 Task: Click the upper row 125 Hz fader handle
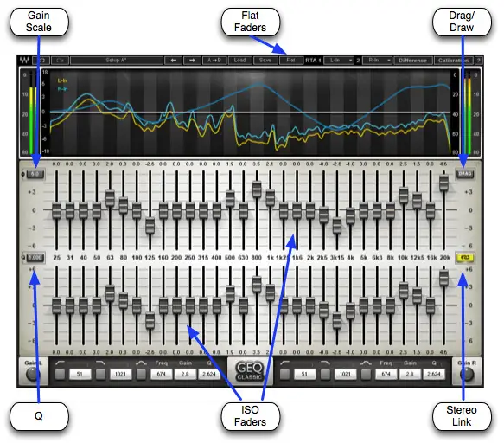150,226
